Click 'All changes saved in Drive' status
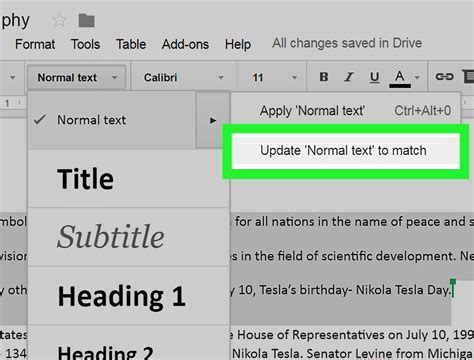Screen dimensions: 474x360 click(x=347, y=43)
